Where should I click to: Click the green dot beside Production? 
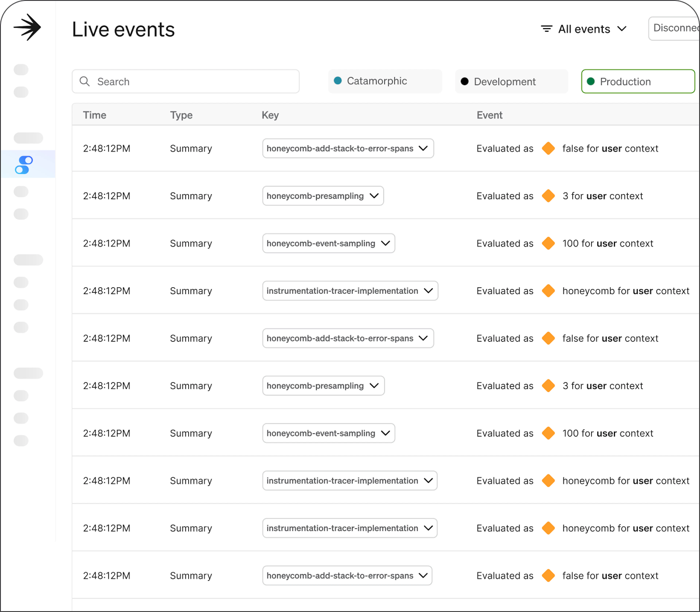(591, 81)
